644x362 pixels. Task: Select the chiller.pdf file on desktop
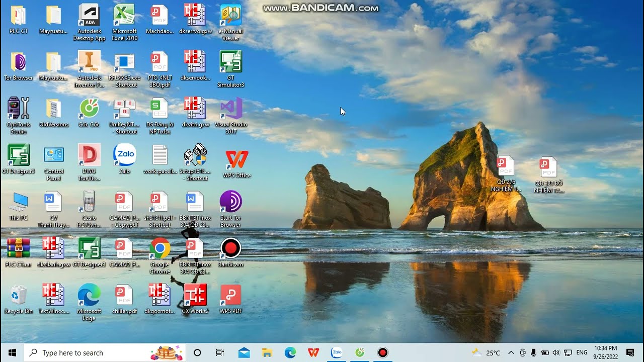pos(124,299)
